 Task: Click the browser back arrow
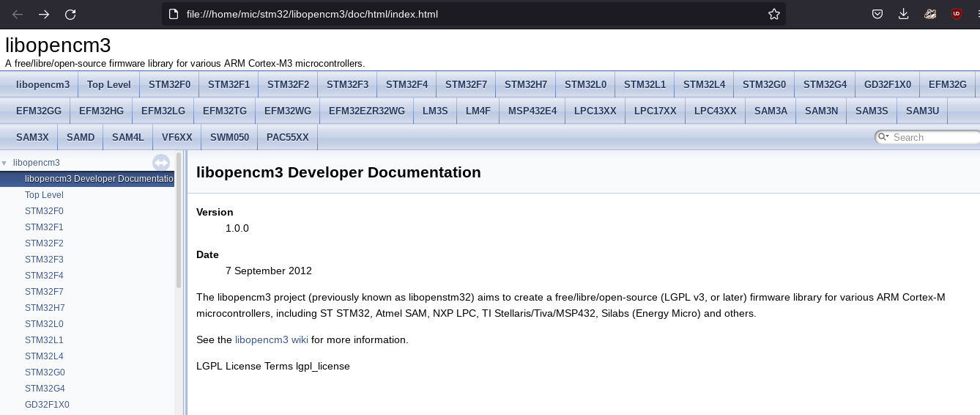tap(18, 14)
